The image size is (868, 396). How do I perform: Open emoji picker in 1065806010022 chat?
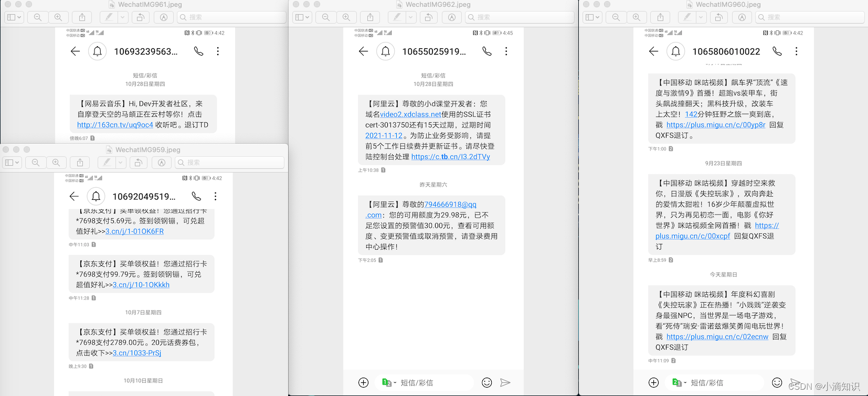tap(777, 383)
